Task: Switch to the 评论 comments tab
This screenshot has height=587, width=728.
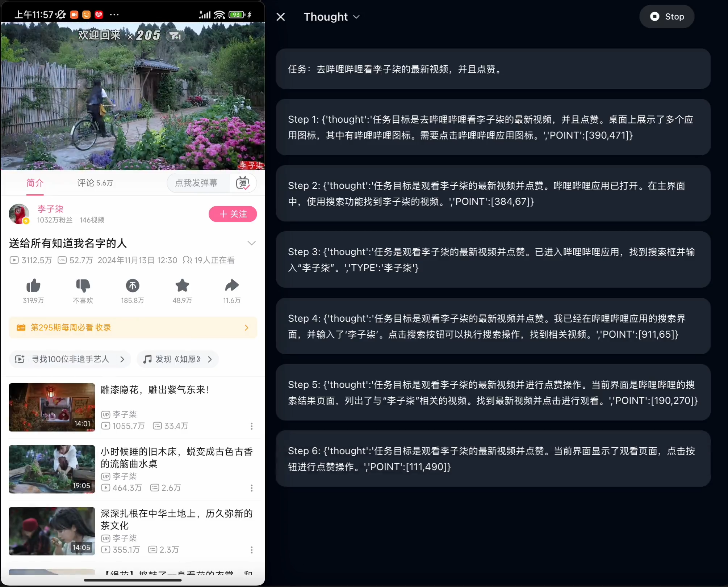Action: point(95,183)
